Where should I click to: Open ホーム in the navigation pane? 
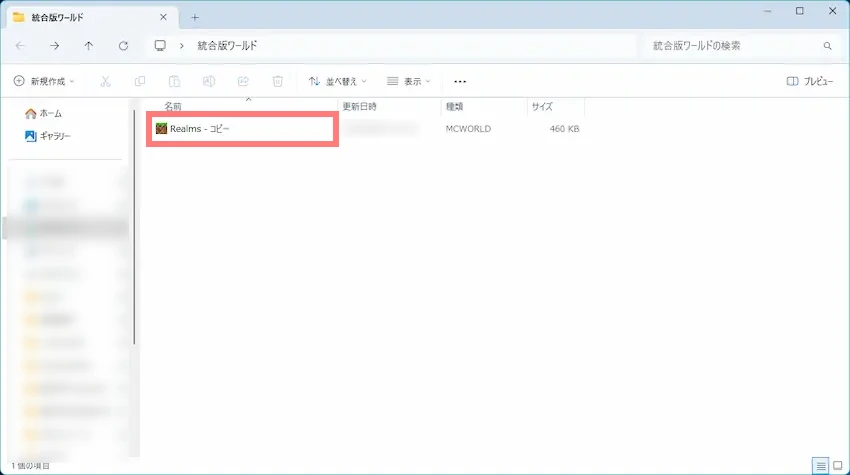[x=48, y=113]
